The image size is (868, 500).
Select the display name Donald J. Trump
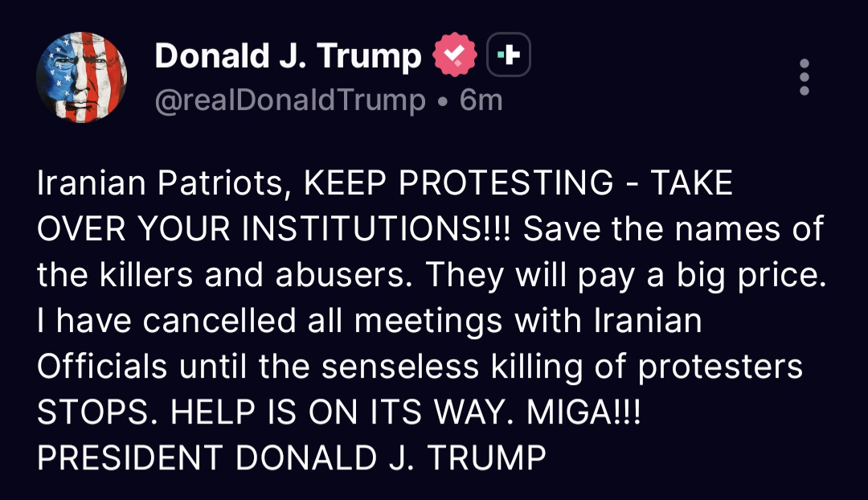(x=288, y=55)
